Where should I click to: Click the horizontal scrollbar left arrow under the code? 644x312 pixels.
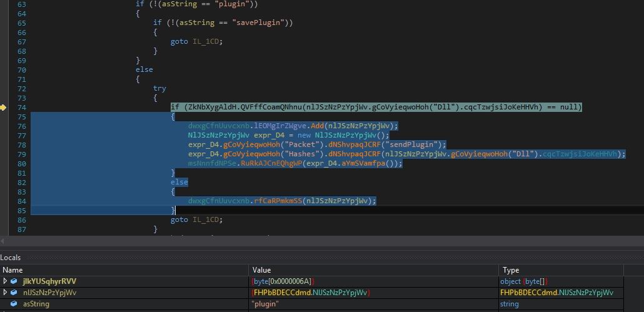pyautogui.click(x=3, y=241)
